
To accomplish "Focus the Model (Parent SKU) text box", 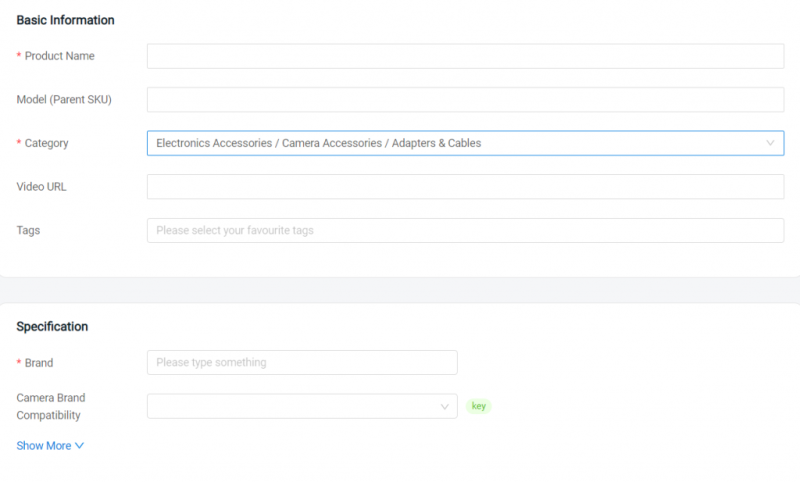I will [x=465, y=99].
